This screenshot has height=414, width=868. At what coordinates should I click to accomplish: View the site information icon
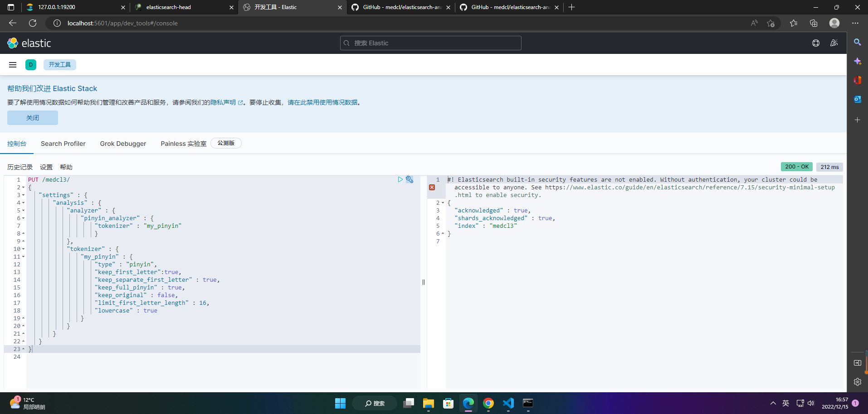57,23
